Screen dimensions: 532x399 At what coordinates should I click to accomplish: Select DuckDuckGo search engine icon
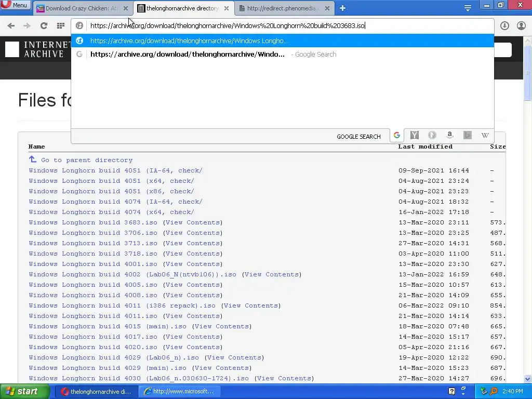432,136
